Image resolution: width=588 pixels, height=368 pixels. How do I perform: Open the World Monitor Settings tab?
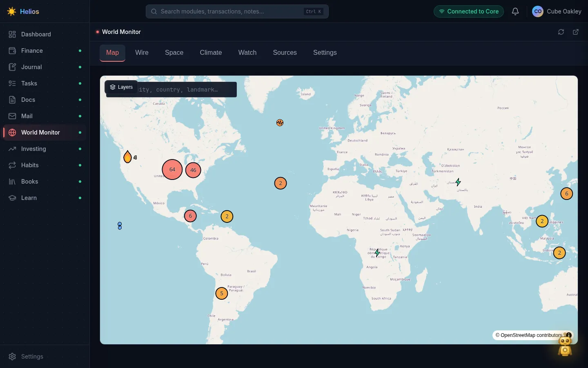coord(325,53)
